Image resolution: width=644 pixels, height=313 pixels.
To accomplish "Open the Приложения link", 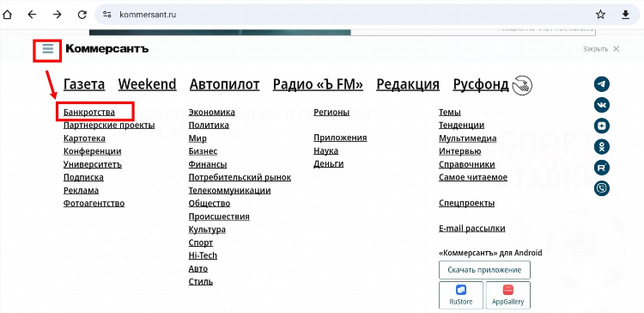I will point(341,138).
